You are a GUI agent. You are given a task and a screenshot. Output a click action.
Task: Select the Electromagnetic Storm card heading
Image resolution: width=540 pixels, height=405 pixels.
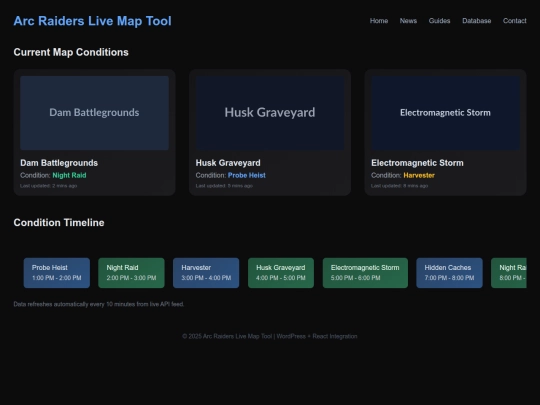point(417,163)
